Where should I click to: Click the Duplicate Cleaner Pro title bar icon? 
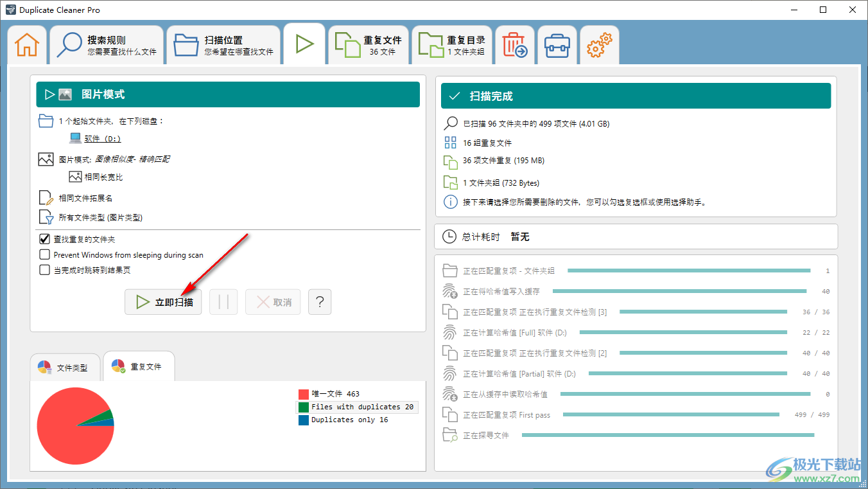click(10, 10)
